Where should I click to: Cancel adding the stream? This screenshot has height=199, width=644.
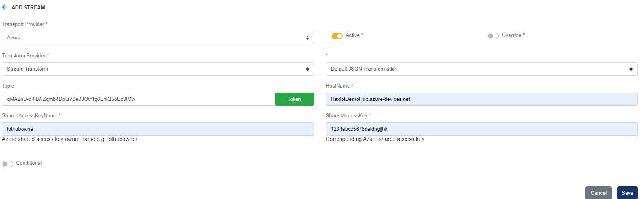click(x=598, y=193)
